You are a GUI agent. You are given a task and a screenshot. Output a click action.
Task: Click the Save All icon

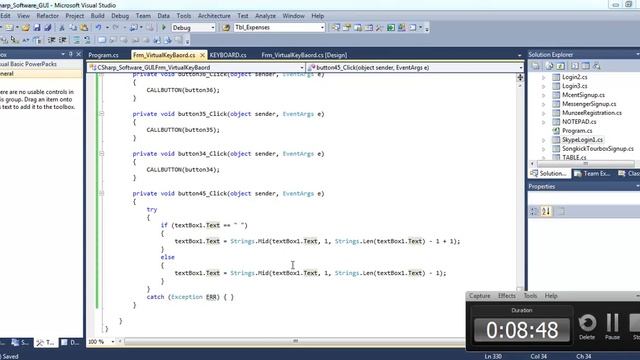point(47,28)
